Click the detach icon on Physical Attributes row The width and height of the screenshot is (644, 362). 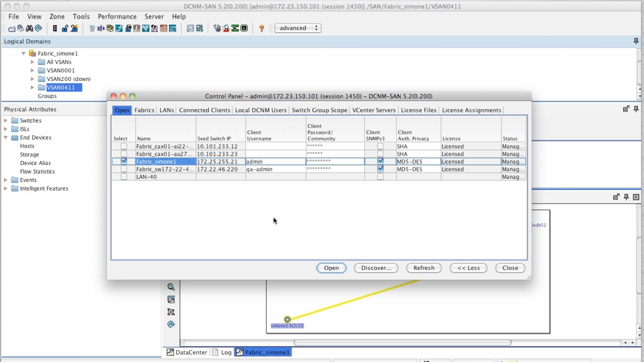pyautogui.click(x=626, y=109)
